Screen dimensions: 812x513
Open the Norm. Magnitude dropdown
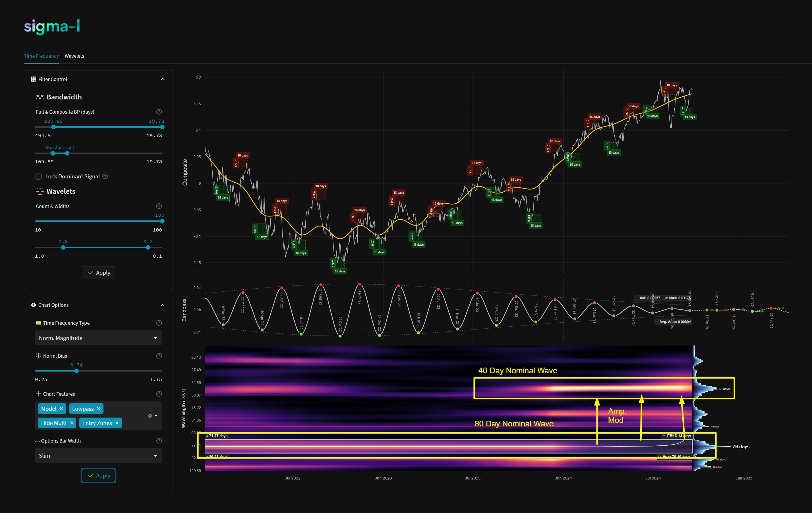tap(98, 338)
